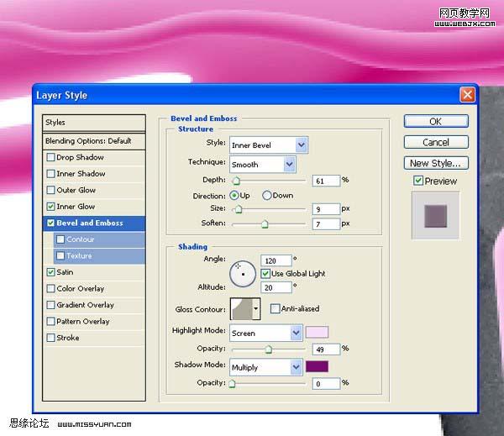Click the Depth value field
The width and height of the screenshot is (504, 436).
point(326,181)
